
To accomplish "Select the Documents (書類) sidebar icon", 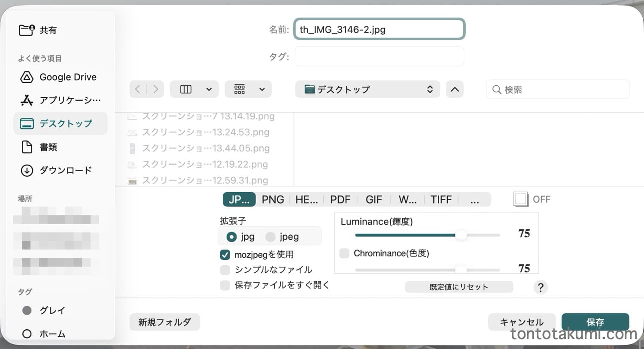I will coord(27,147).
